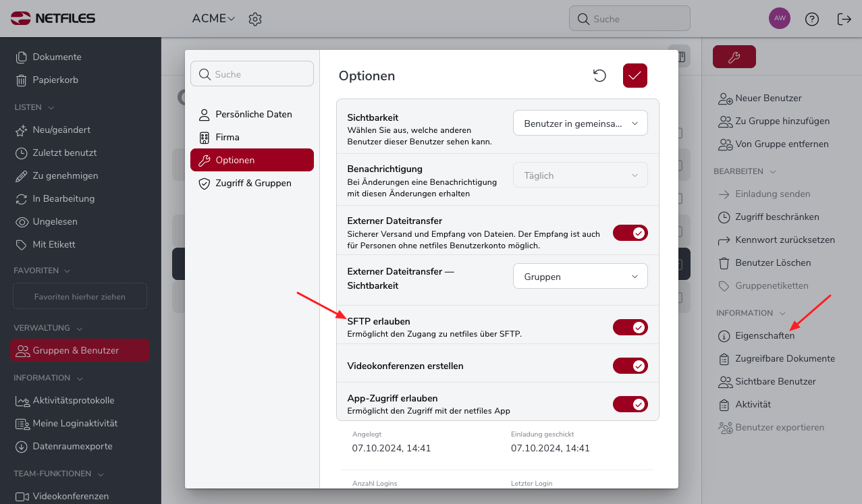This screenshot has width=862, height=504.
Task: Switch to the Zugriff & Gruppen tab
Action: click(252, 183)
